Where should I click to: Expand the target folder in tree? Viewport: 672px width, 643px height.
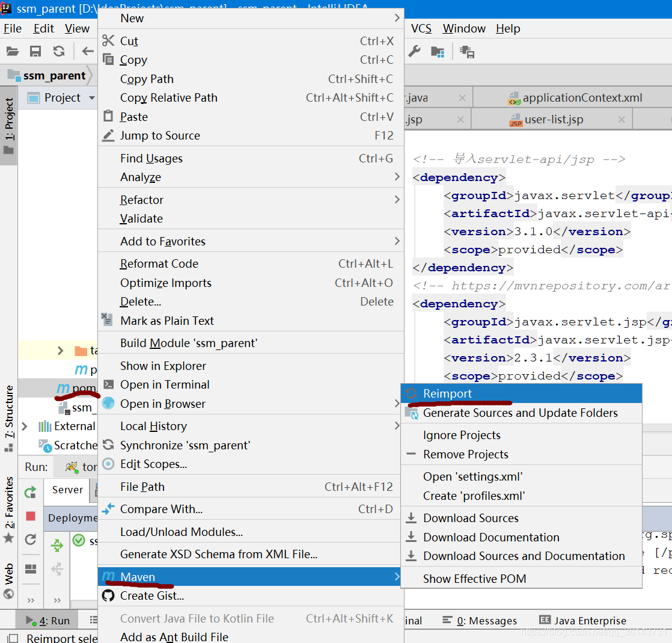61,351
